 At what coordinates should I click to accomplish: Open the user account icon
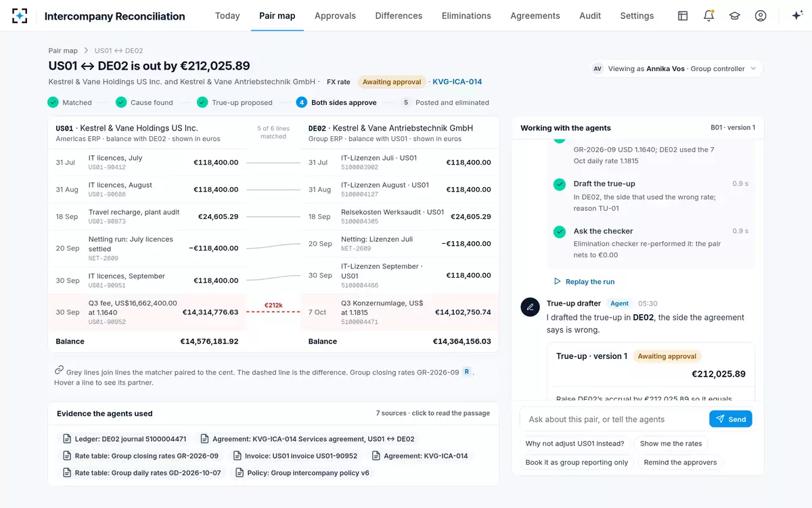pos(761,16)
